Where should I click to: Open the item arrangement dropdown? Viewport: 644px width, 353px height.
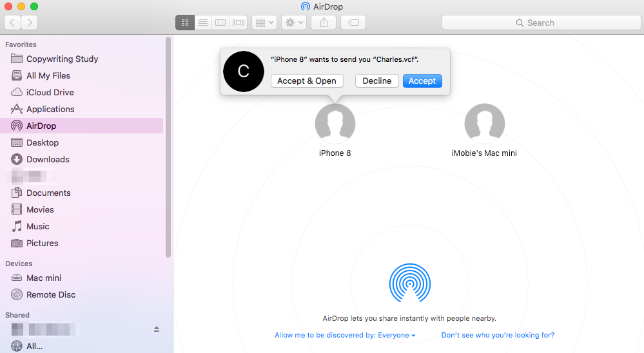click(264, 23)
